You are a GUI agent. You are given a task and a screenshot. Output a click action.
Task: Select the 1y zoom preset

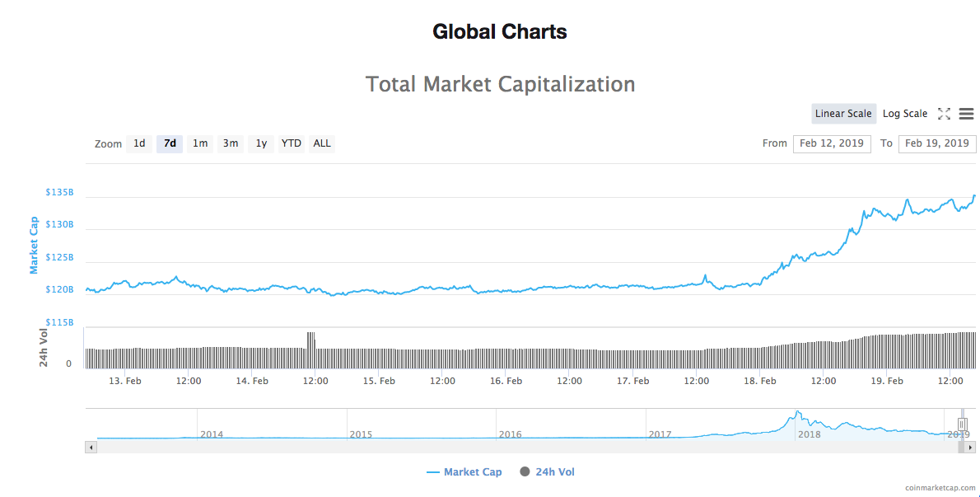click(260, 143)
